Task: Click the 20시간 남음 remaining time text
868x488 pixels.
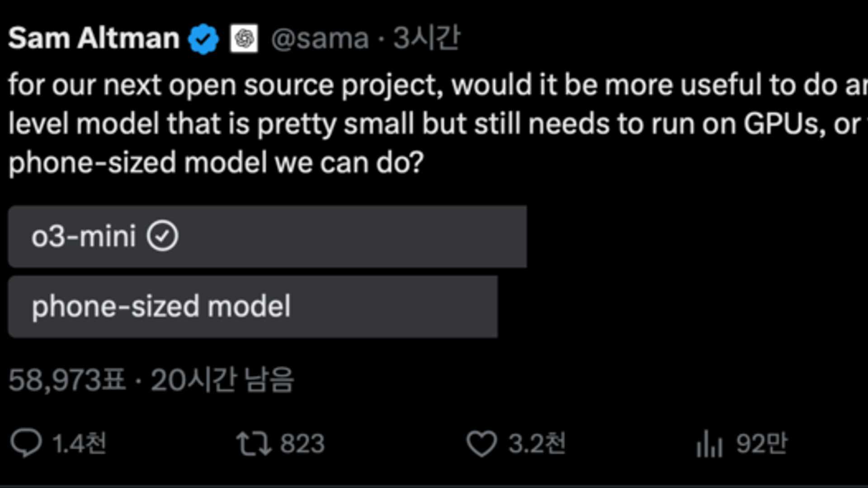Action: click(222, 380)
